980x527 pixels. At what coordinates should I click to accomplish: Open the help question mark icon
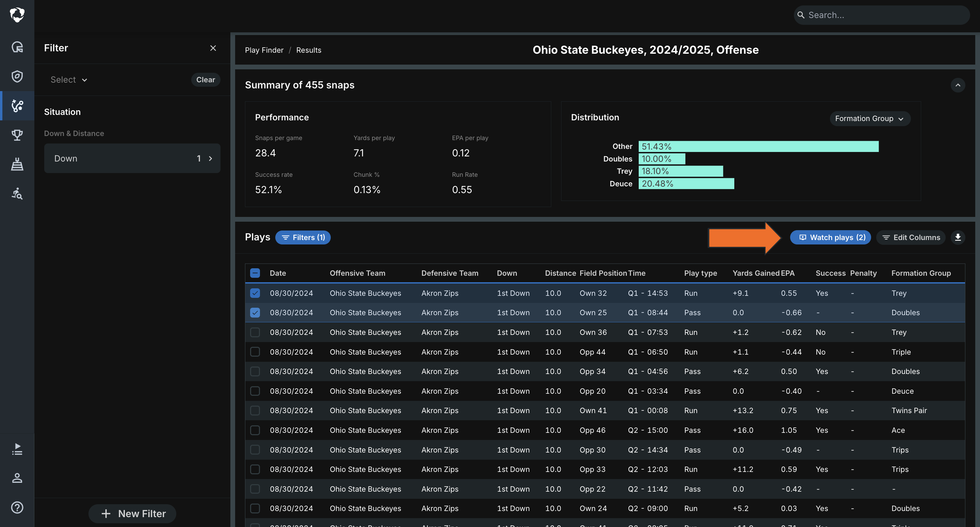17,507
